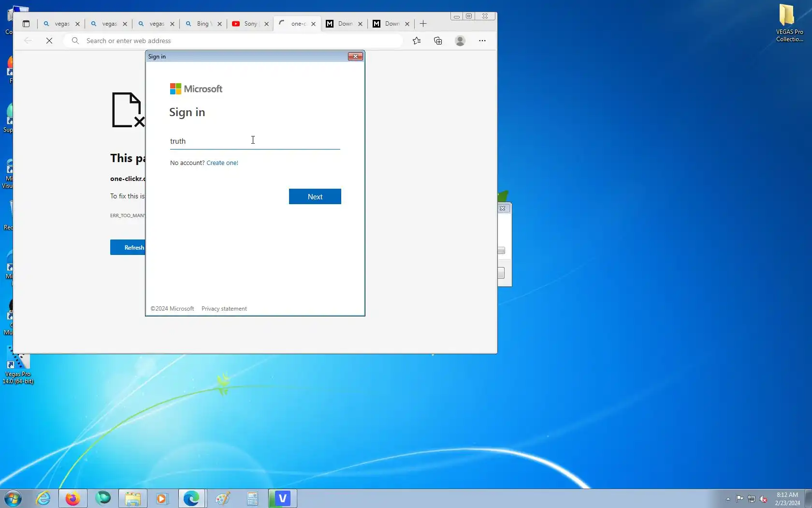Click the Search or enter web address field

click(233, 41)
